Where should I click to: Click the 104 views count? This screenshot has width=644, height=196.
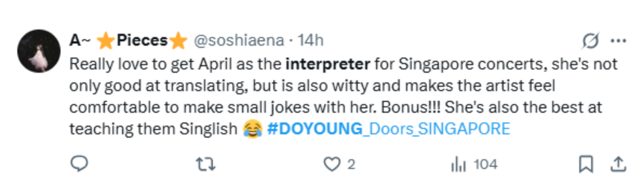pos(486,164)
